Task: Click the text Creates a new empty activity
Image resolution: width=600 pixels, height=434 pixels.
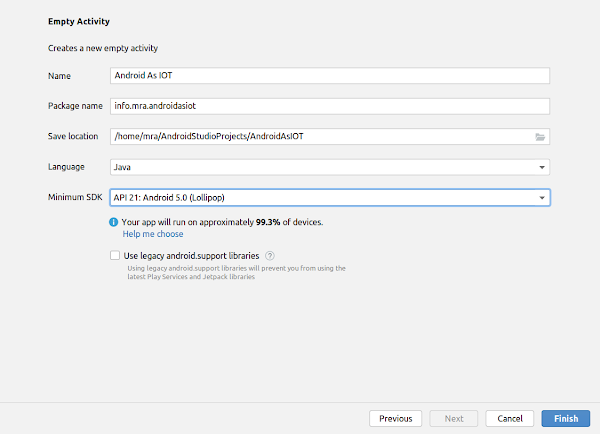Action: (x=103, y=48)
